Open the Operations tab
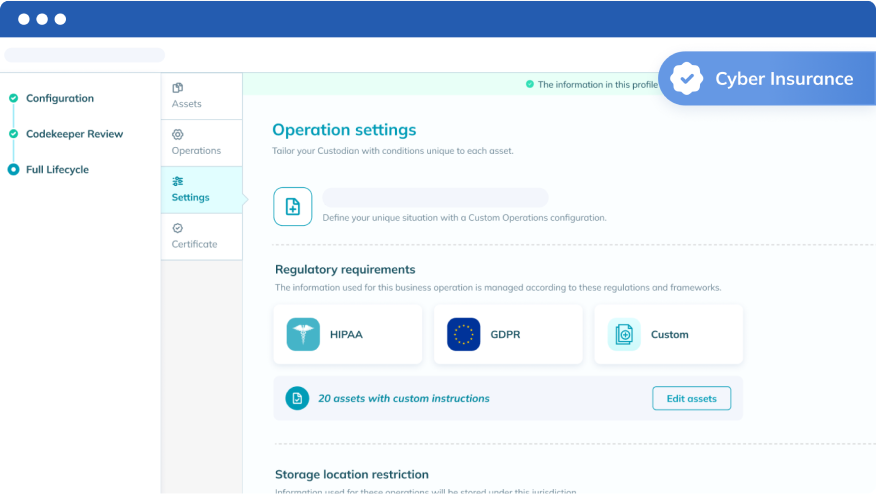 [x=202, y=143]
